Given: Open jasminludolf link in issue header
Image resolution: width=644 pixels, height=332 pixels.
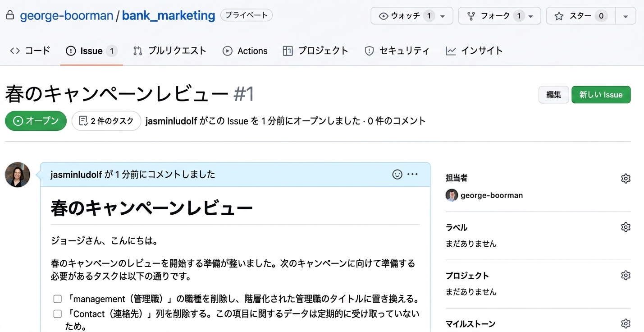Looking at the screenshot, I should click(x=171, y=121).
